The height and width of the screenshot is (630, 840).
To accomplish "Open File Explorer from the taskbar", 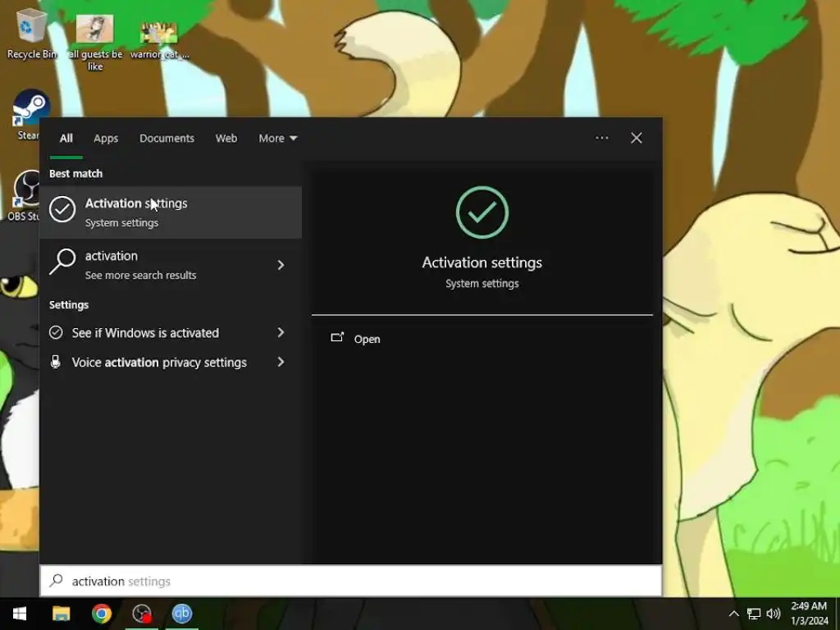I will pos(61,614).
